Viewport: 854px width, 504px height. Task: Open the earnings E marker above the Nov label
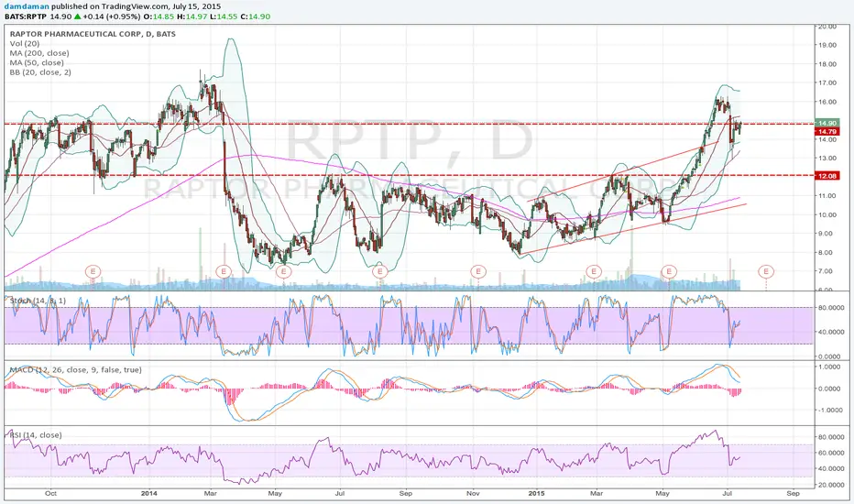tap(478, 271)
